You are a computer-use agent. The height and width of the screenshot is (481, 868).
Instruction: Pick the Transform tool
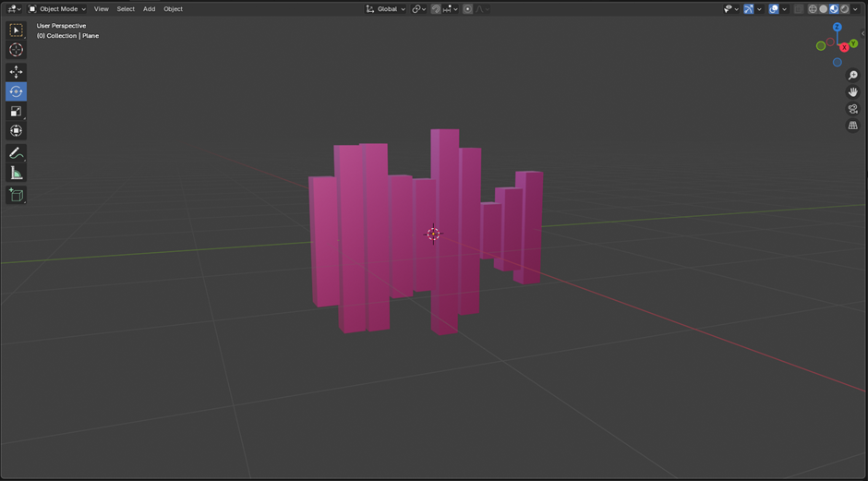(16, 130)
